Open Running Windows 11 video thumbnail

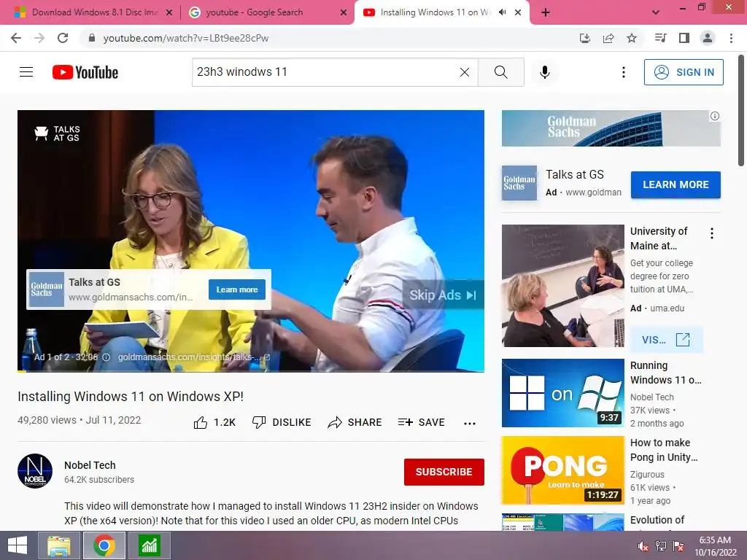[x=562, y=393]
